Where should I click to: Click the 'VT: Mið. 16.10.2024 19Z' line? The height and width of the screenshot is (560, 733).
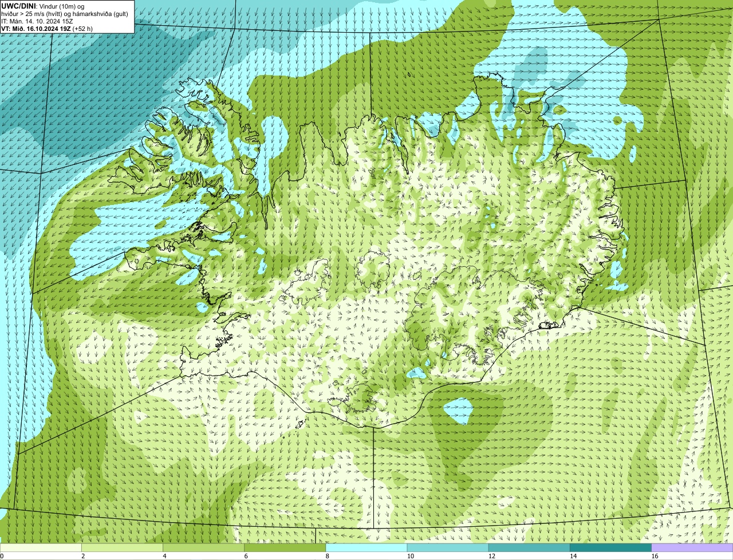point(36,29)
